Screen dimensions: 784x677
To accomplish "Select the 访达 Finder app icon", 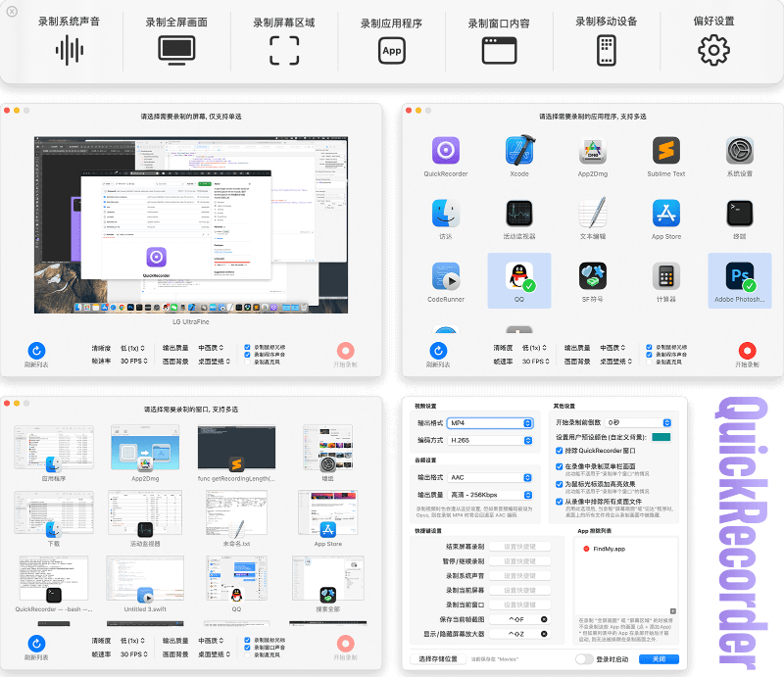I will (x=446, y=213).
